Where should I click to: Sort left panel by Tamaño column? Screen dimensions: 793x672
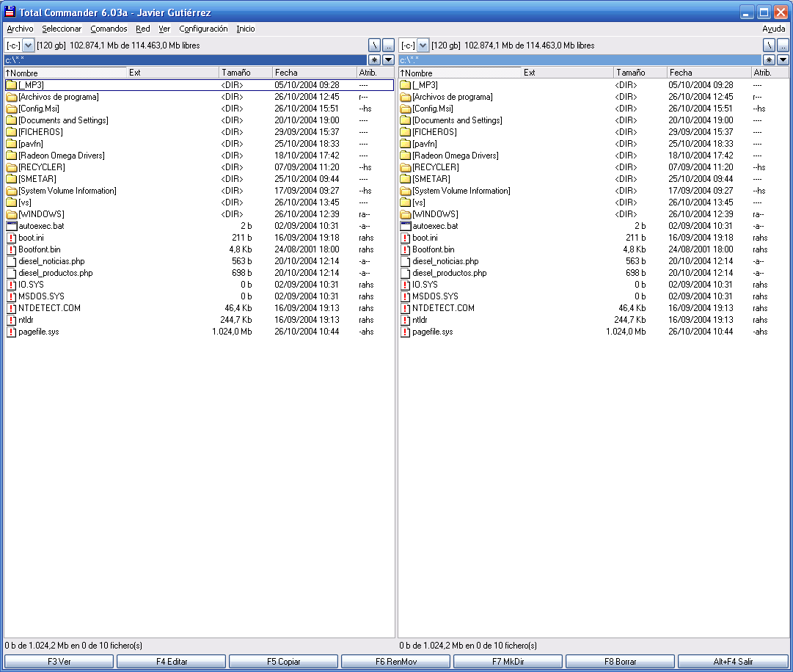coord(246,73)
